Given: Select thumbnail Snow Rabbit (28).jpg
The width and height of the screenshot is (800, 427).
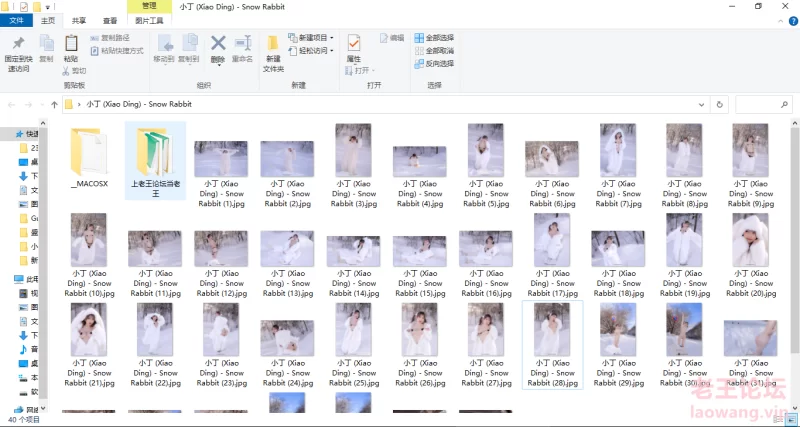Looking at the screenshot, I should coord(552,330).
